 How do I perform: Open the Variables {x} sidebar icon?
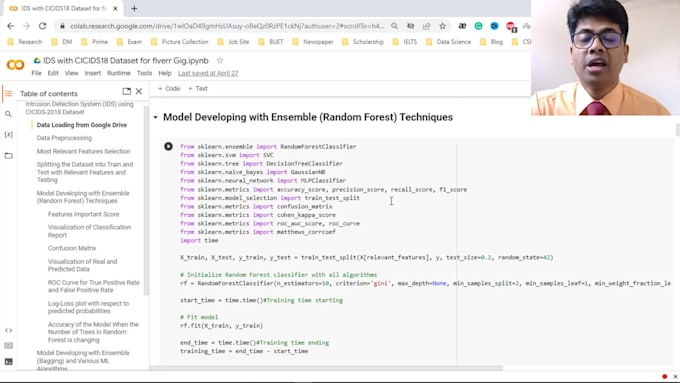[x=8, y=135]
